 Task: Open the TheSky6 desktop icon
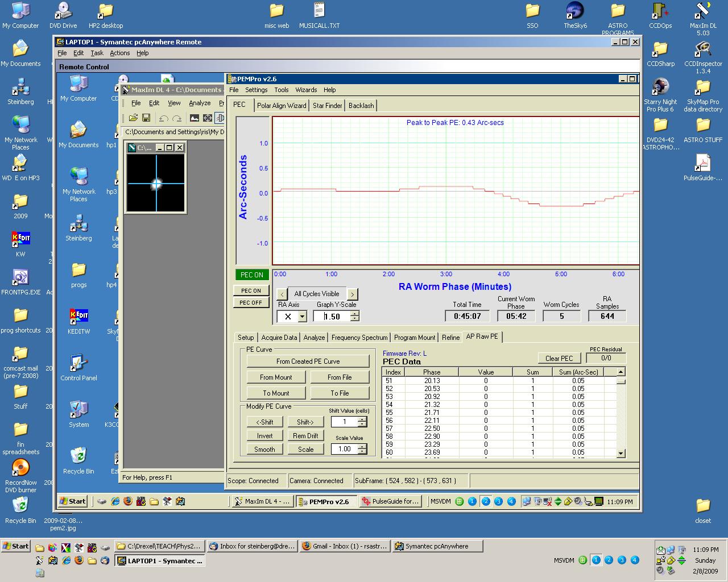(x=575, y=15)
